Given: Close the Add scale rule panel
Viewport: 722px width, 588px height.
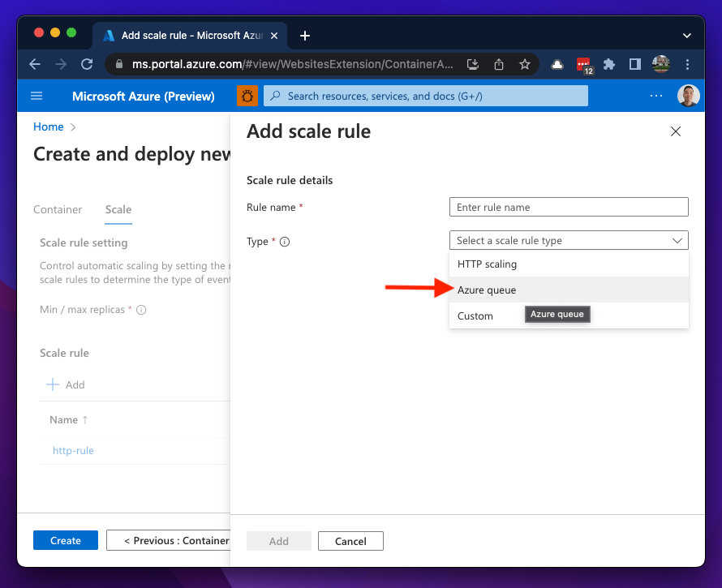Looking at the screenshot, I should pos(676,131).
